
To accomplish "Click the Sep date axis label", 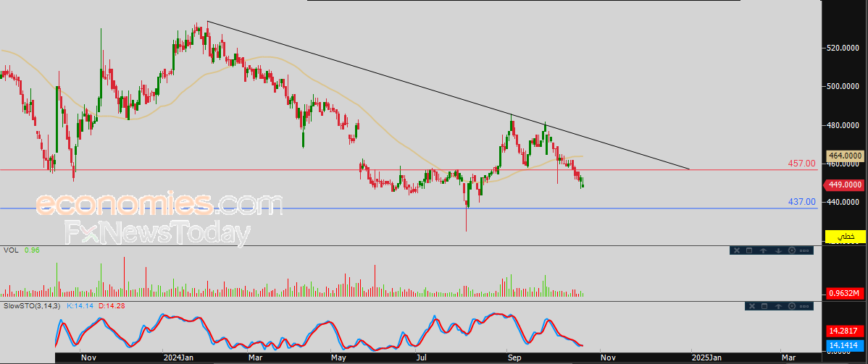I will coord(514,358).
